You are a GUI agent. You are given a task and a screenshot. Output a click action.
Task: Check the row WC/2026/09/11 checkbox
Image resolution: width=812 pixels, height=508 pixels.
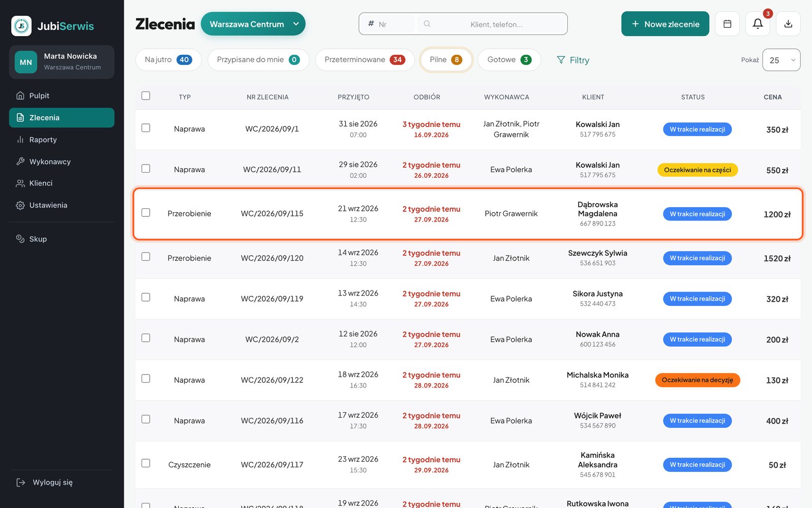[x=146, y=169]
